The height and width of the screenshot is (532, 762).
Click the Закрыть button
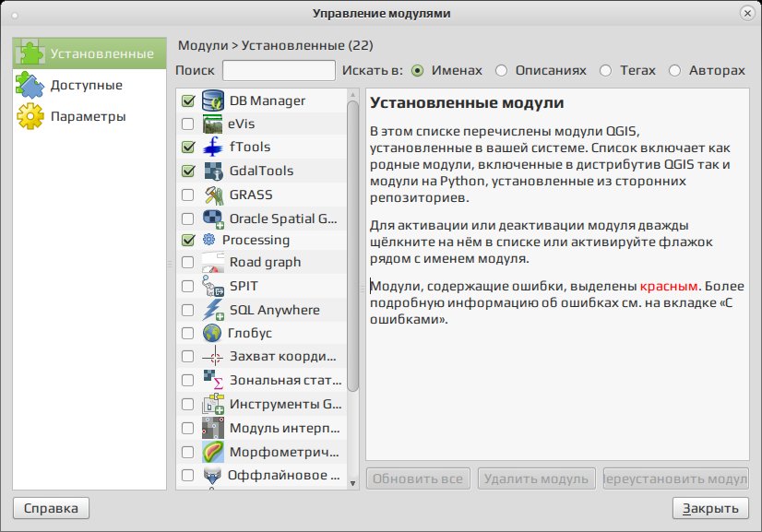710,508
